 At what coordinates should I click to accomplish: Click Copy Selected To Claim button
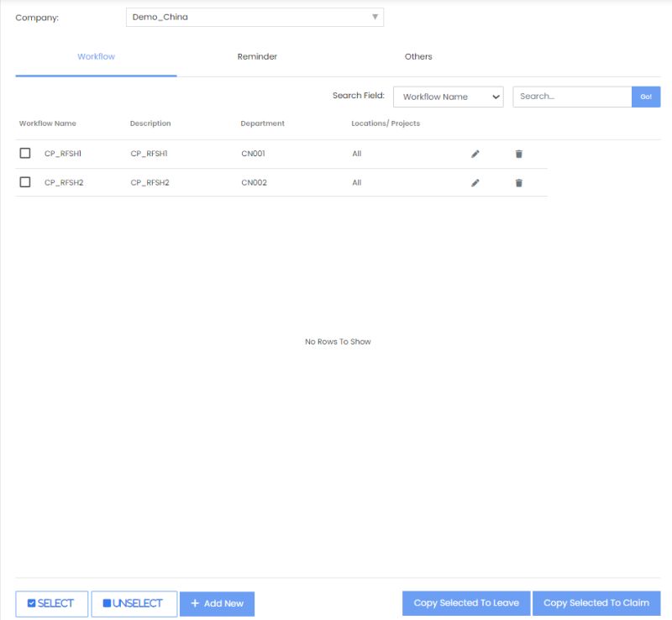(596, 603)
